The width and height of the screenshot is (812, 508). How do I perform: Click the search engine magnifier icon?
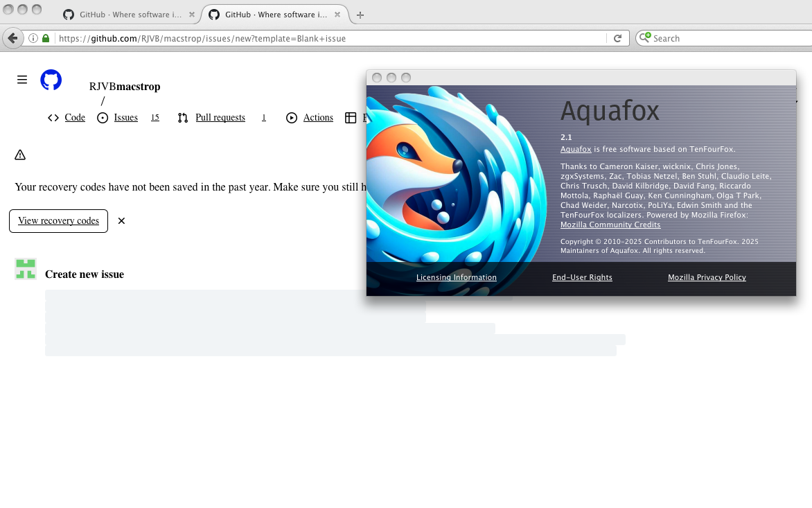click(x=645, y=37)
